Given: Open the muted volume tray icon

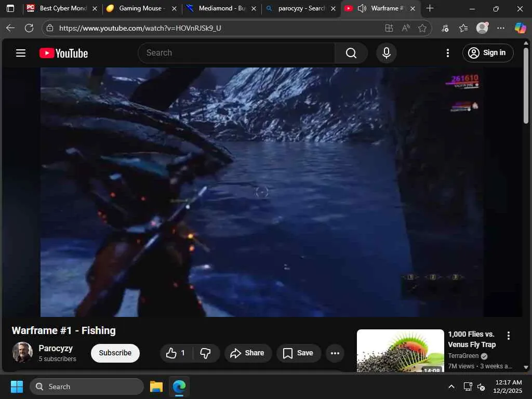Looking at the screenshot, I should pos(481,387).
